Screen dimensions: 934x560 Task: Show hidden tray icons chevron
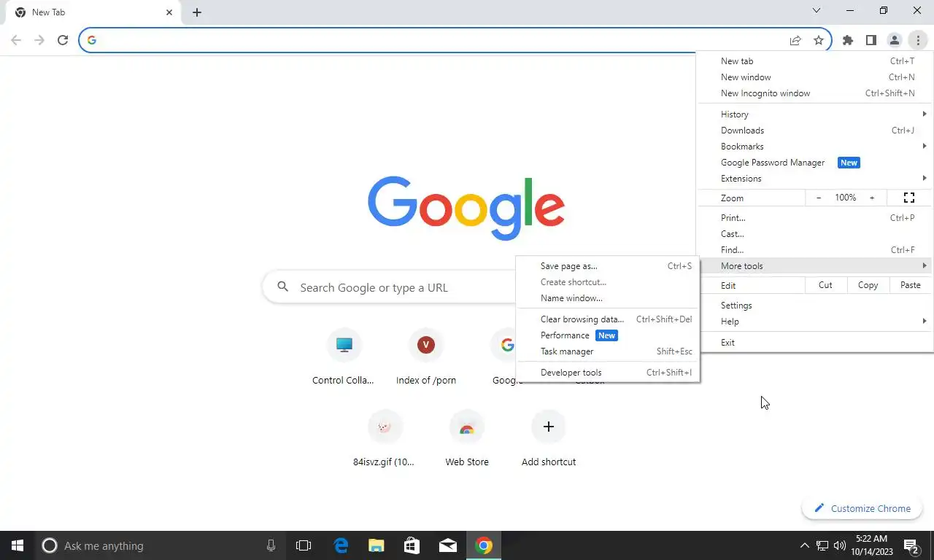805,545
